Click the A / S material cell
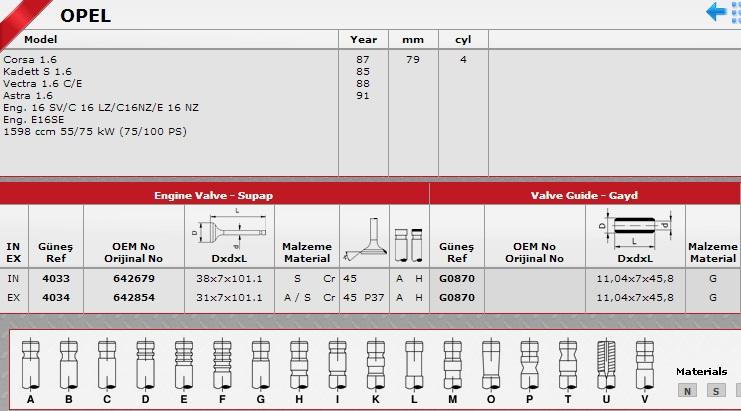The image size is (741, 411). pos(297,298)
